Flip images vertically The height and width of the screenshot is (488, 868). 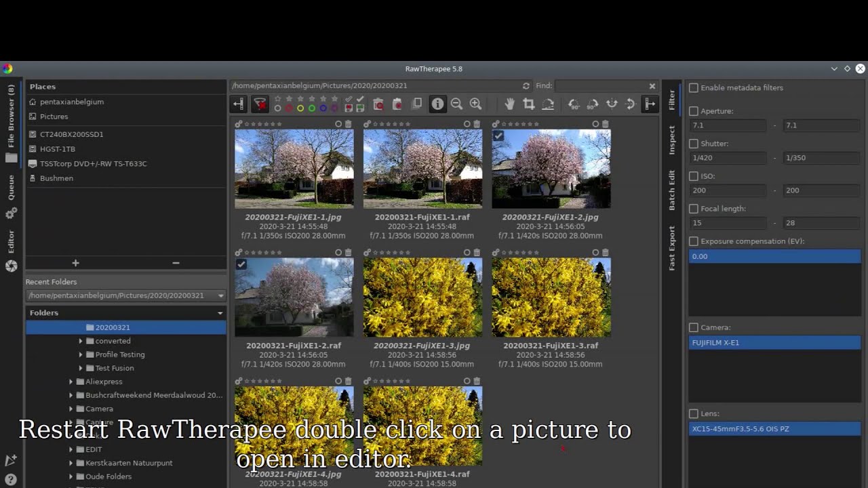point(631,104)
